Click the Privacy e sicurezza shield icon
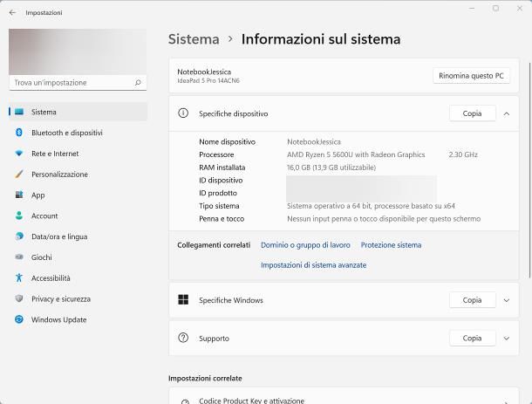This screenshot has height=404, width=532. [x=19, y=298]
